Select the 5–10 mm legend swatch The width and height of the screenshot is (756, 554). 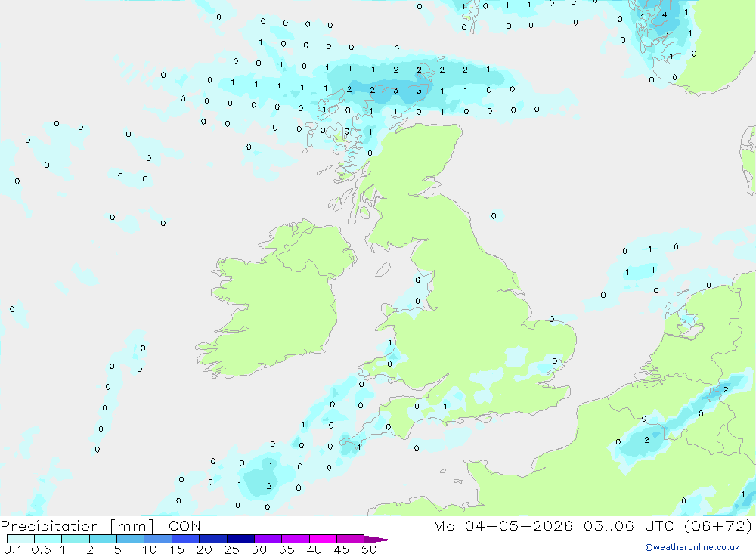[130, 539]
